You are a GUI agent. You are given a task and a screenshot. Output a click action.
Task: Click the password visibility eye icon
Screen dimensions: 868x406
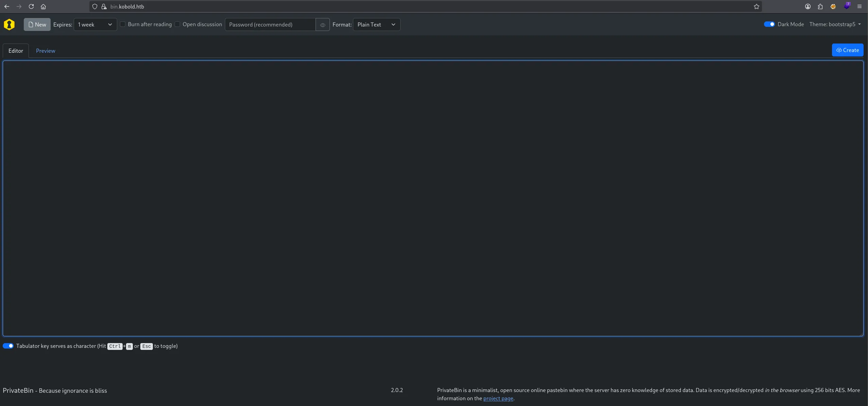click(x=322, y=24)
